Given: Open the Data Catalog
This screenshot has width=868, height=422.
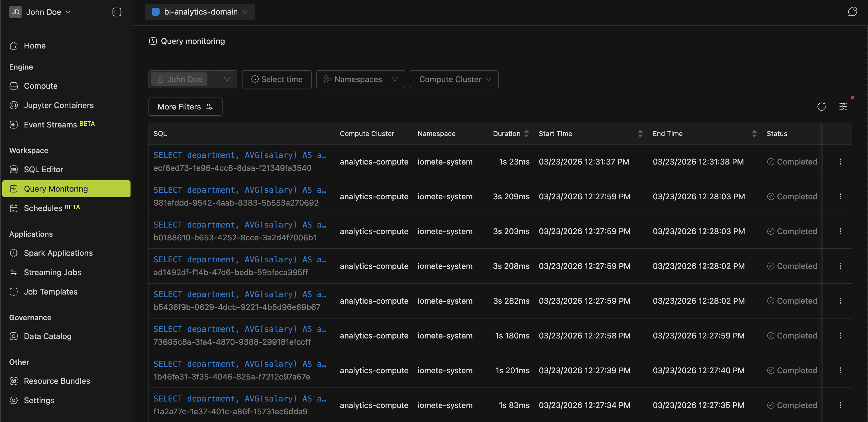Looking at the screenshot, I should click(x=48, y=336).
